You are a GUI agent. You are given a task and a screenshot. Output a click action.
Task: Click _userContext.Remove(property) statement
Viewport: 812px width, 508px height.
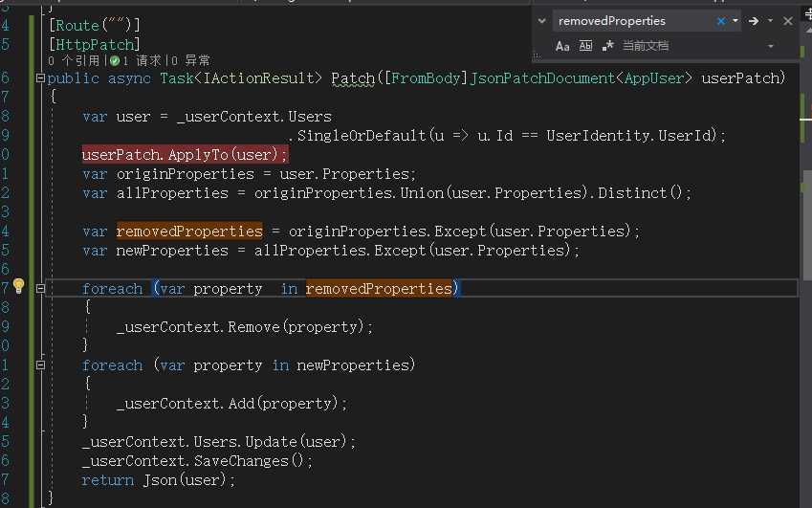pos(245,327)
